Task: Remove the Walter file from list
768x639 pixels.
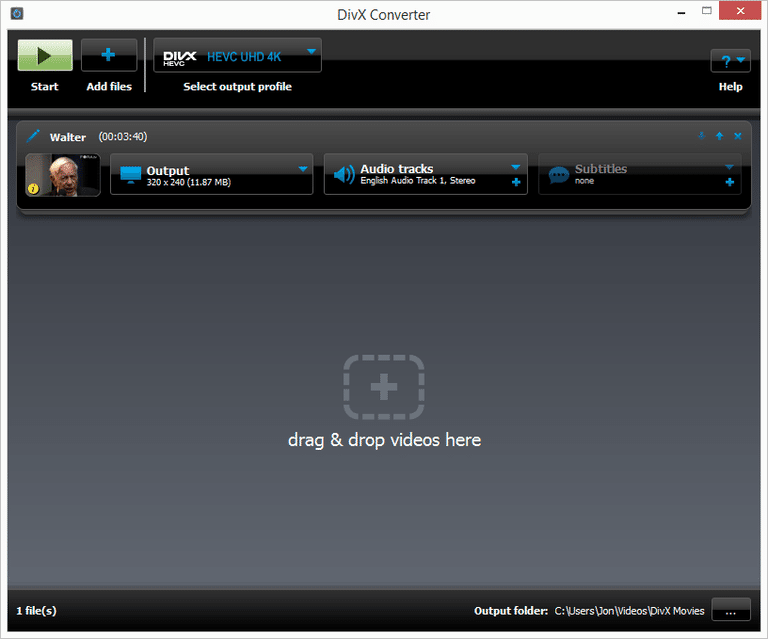Action: (738, 136)
